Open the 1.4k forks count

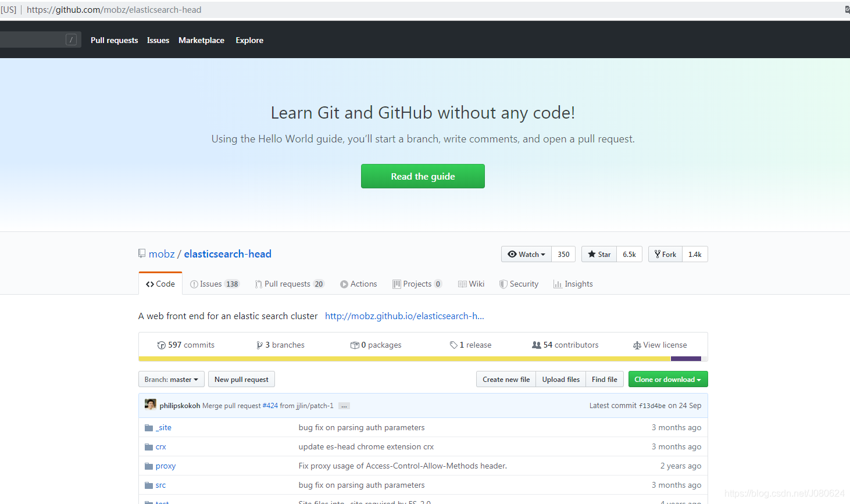695,254
